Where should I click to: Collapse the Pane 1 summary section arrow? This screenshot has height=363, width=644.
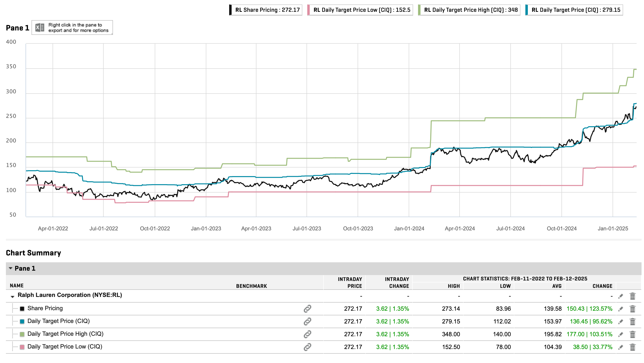(x=11, y=268)
